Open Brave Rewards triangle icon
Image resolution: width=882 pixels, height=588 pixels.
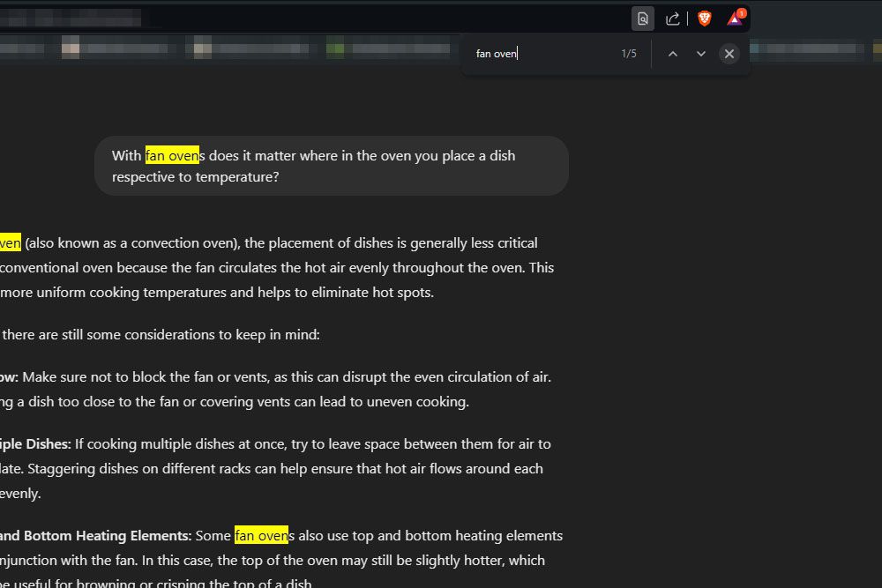pos(735,19)
